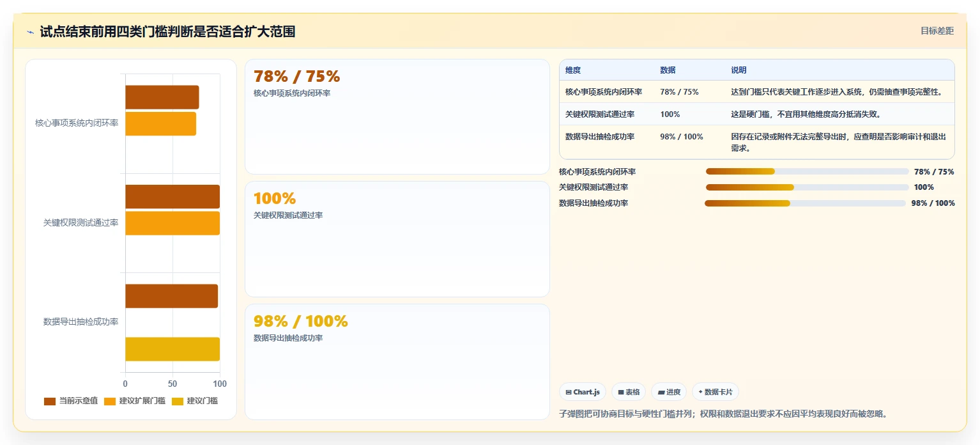Toggle the 当前示意值 legend swatch
Image resolution: width=980 pixels, height=445 pixels.
[x=49, y=401]
